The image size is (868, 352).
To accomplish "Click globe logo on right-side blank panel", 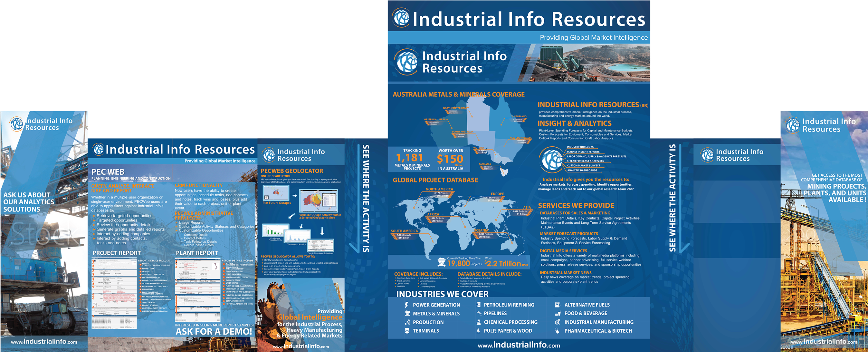I will (x=707, y=155).
